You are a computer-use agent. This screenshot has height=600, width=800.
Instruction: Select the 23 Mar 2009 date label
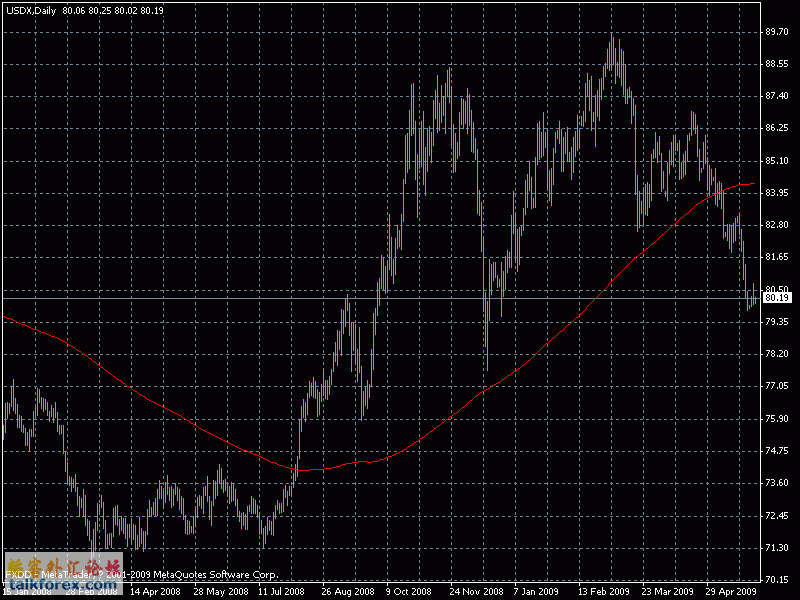click(x=667, y=591)
